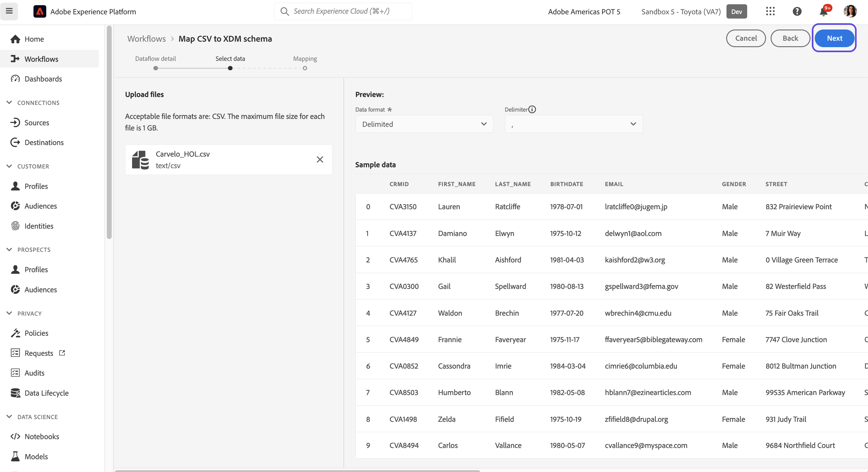Collapse the PRIVACY sidebar section
This screenshot has width=868, height=472.
coord(9,313)
